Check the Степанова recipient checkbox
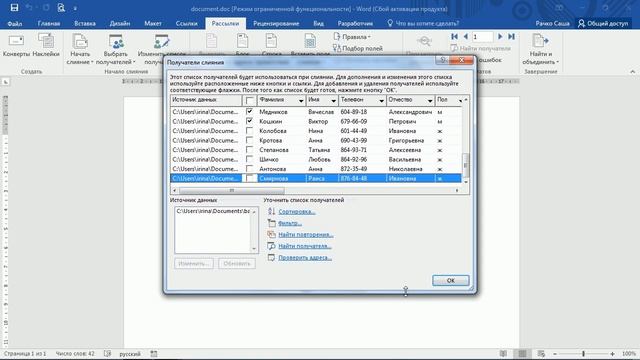This screenshot has height=360, width=640. tap(249, 150)
